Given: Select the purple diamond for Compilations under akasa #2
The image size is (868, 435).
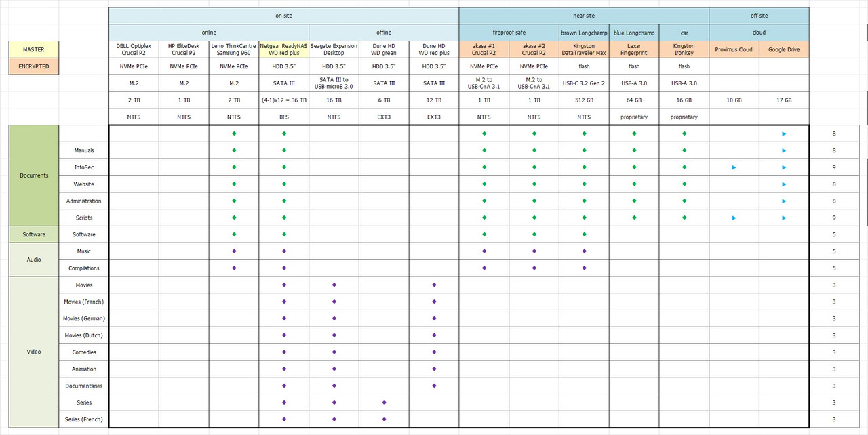Looking at the screenshot, I should pyautogui.click(x=534, y=268).
